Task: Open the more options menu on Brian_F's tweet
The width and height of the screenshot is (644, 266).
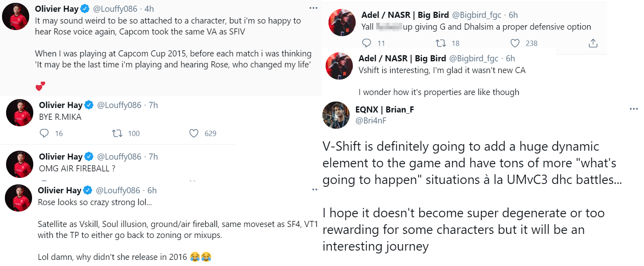Action: point(633,109)
